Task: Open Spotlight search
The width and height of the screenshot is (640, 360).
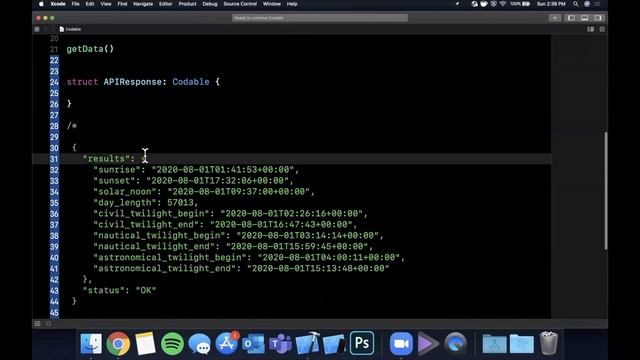Action: 576,4
